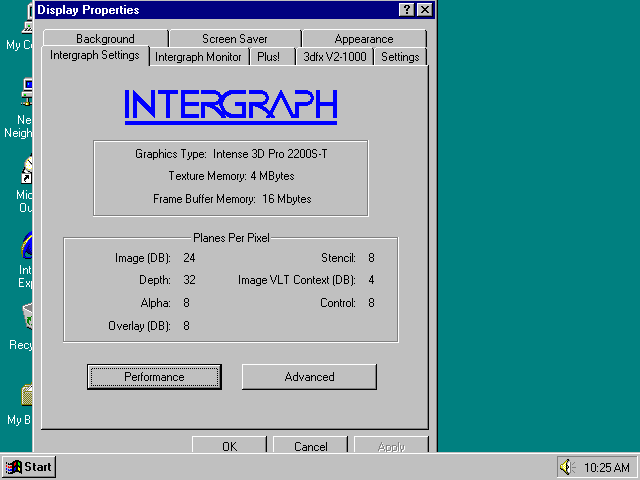Click the Overlay (DB) label
The height and width of the screenshot is (480, 640).
pyautogui.click(x=139, y=326)
